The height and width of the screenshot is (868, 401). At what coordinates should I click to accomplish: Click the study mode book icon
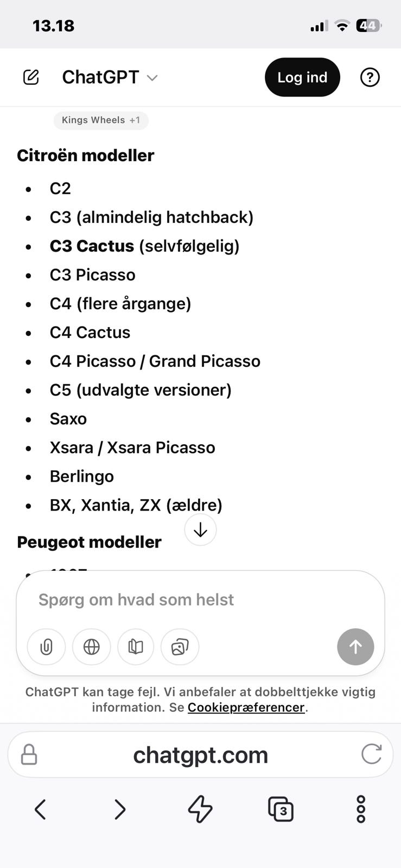click(x=136, y=647)
